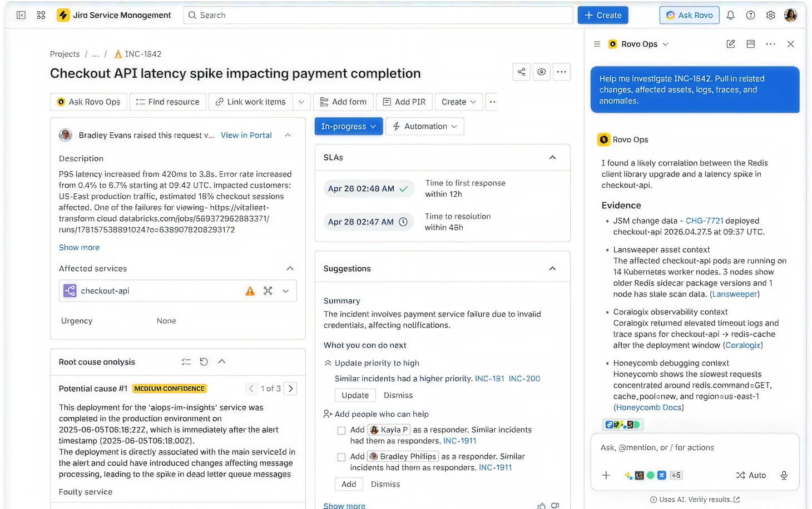Click the warning icon on checkout-api service
This screenshot has width=812, height=509.
pyautogui.click(x=250, y=291)
